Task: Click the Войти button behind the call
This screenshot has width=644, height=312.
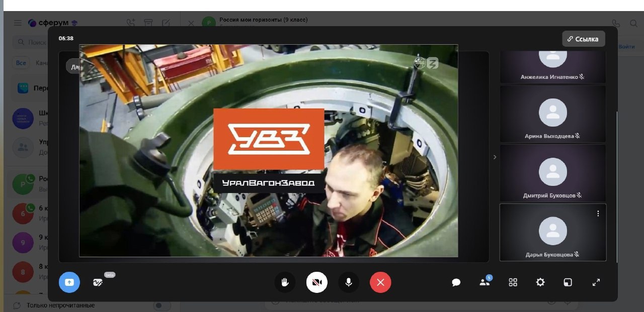Action: (627, 47)
